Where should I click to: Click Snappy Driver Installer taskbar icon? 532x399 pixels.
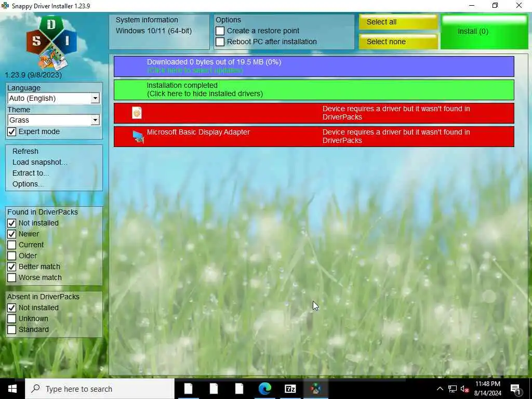tap(315, 389)
